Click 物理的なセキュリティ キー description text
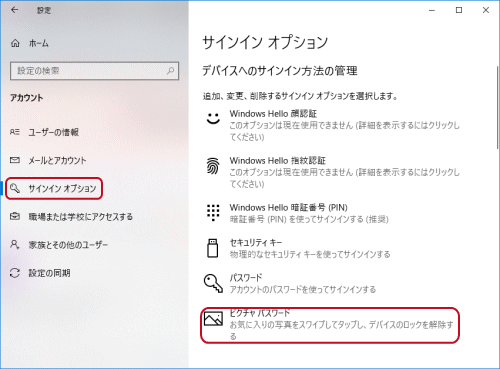The image size is (500, 369). pyautogui.click(x=310, y=254)
